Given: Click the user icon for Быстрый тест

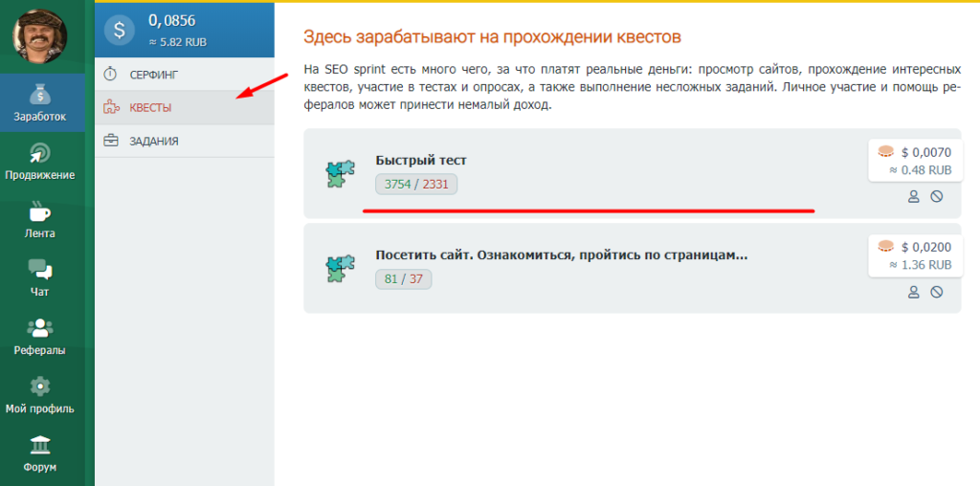Looking at the screenshot, I should 913,196.
